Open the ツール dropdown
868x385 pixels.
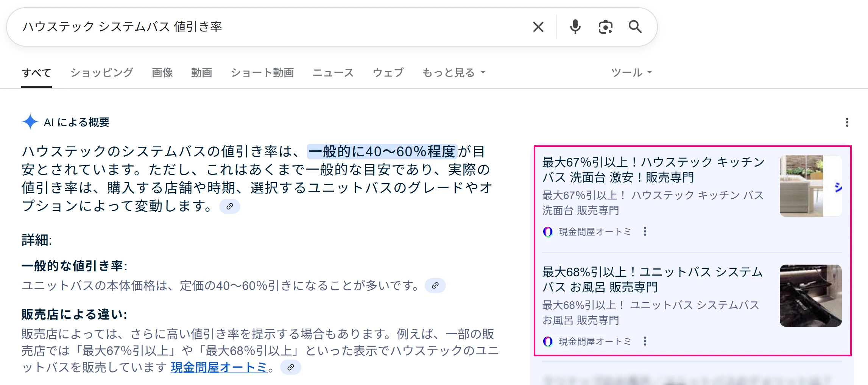coord(631,73)
